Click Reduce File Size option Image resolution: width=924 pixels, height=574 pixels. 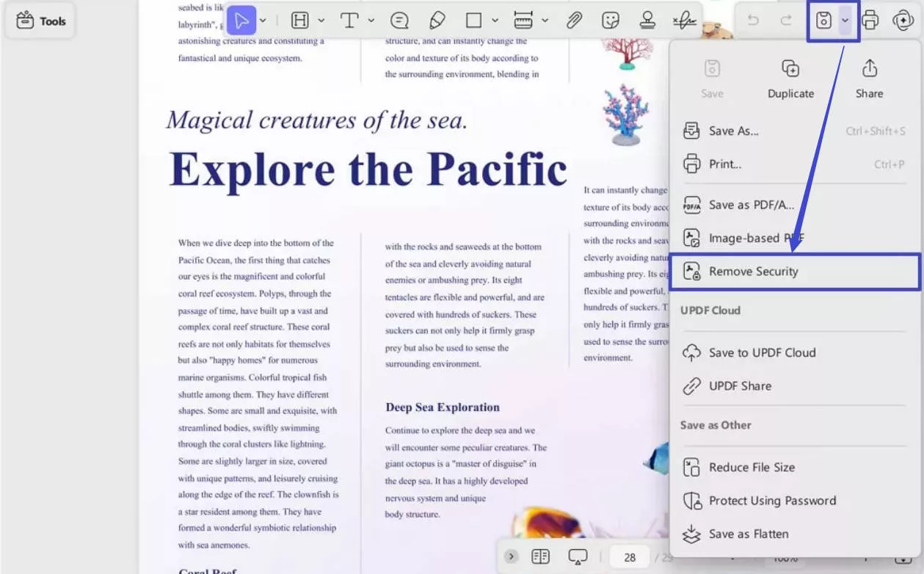(752, 468)
